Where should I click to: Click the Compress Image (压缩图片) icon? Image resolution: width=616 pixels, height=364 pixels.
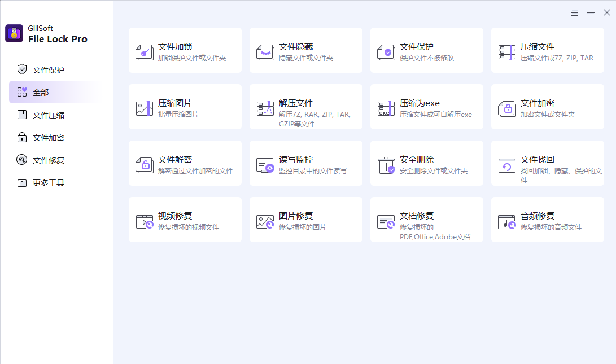145,108
